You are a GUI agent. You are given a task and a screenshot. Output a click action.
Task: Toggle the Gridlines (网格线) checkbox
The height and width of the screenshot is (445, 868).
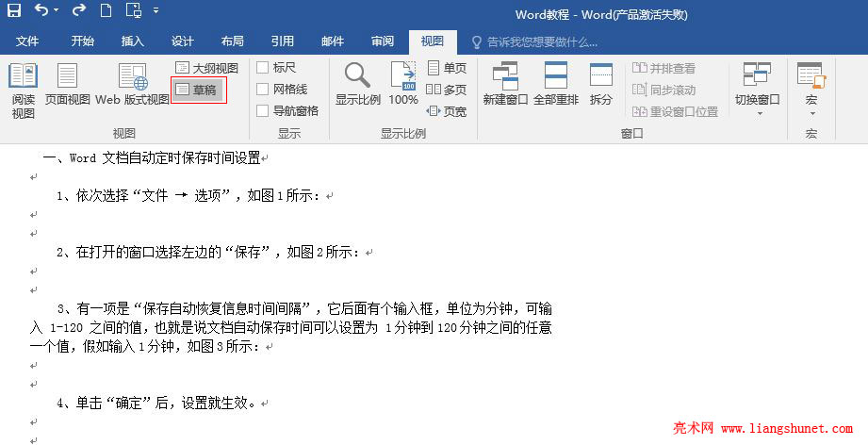(x=262, y=90)
